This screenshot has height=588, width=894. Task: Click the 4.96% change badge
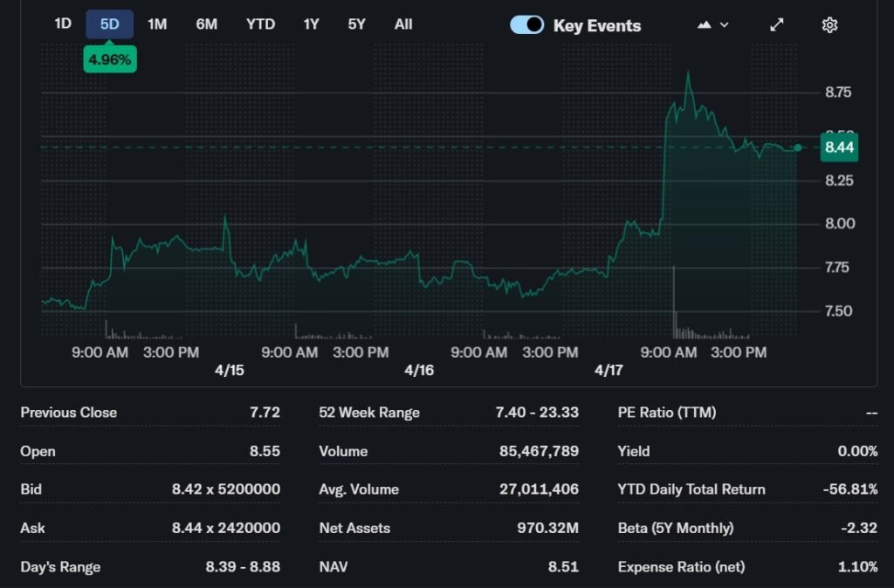pos(109,59)
